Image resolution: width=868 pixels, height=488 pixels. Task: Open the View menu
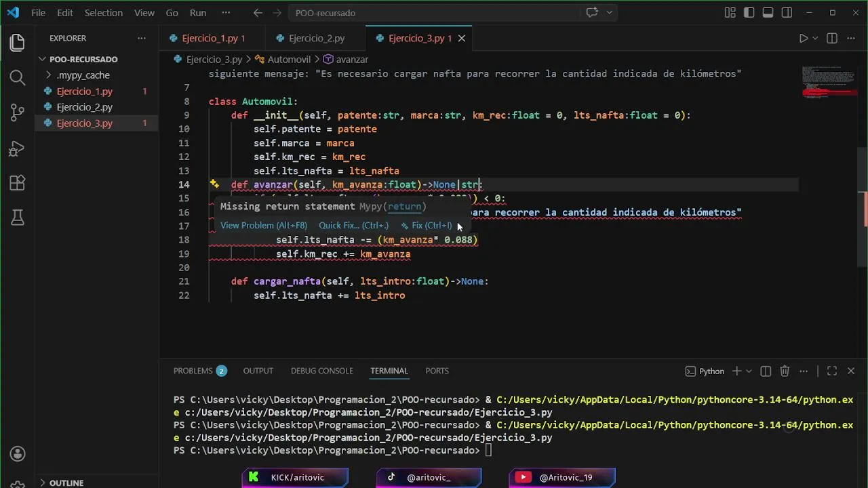point(144,13)
